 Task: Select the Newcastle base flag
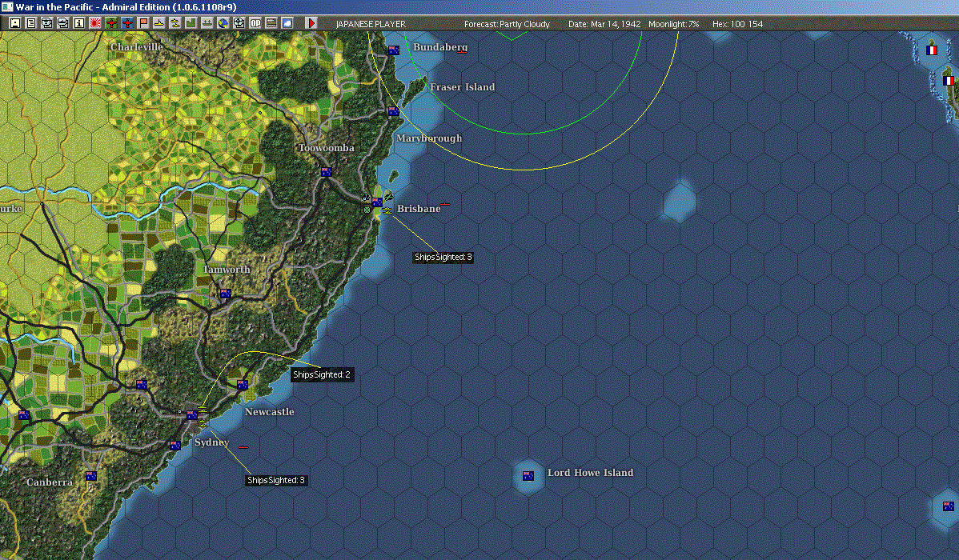pyautogui.click(x=243, y=385)
